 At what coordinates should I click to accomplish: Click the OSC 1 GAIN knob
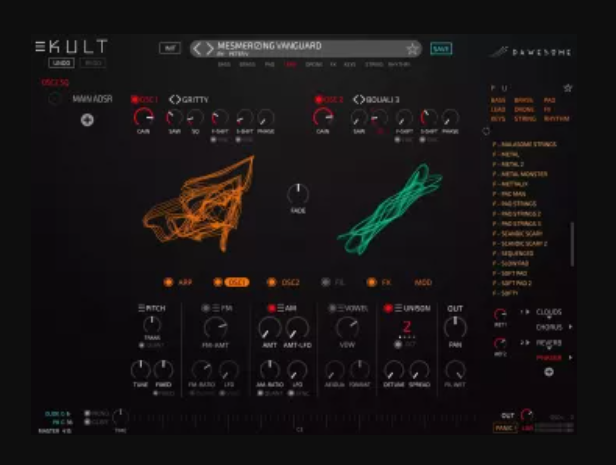[143, 117]
